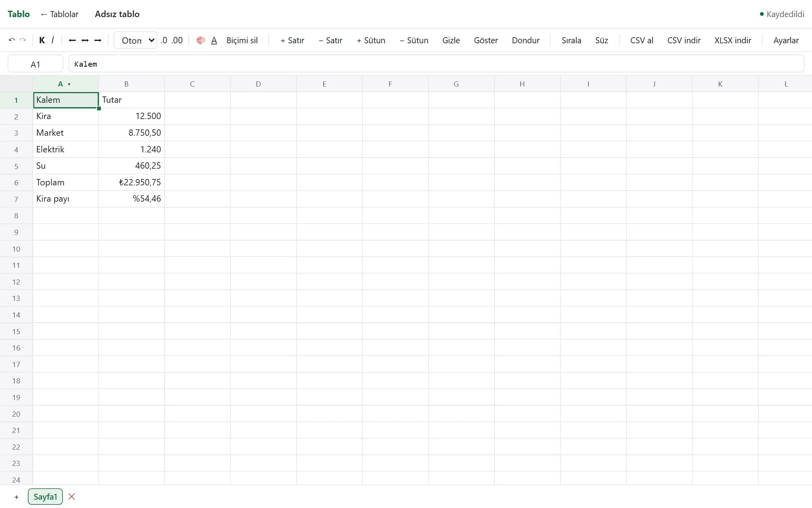
Task: Select cell containing Elektrik
Action: coord(66,150)
